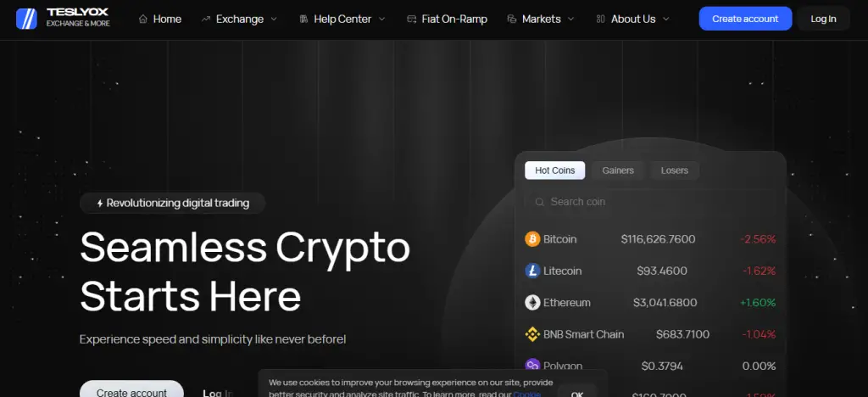This screenshot has width=868, height=397.
Task: Click the Litecoin coin icon
Action: click(532, 271)
